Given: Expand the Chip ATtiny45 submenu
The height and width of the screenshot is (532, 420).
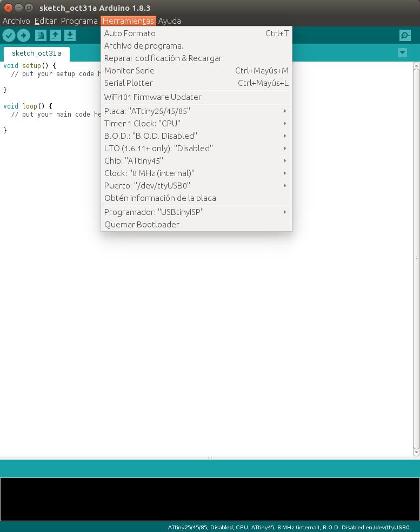Looking at the screenshot, I should click(196, 161).
